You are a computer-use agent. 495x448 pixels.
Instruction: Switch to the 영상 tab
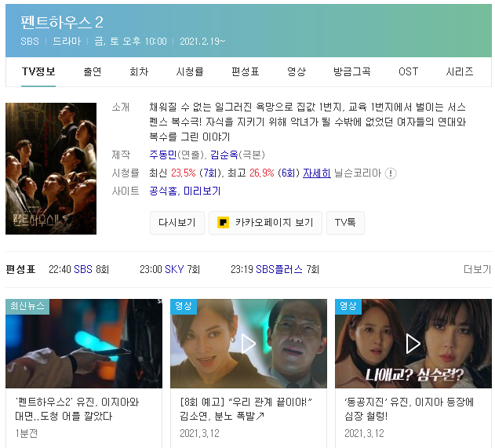[297, 71]
